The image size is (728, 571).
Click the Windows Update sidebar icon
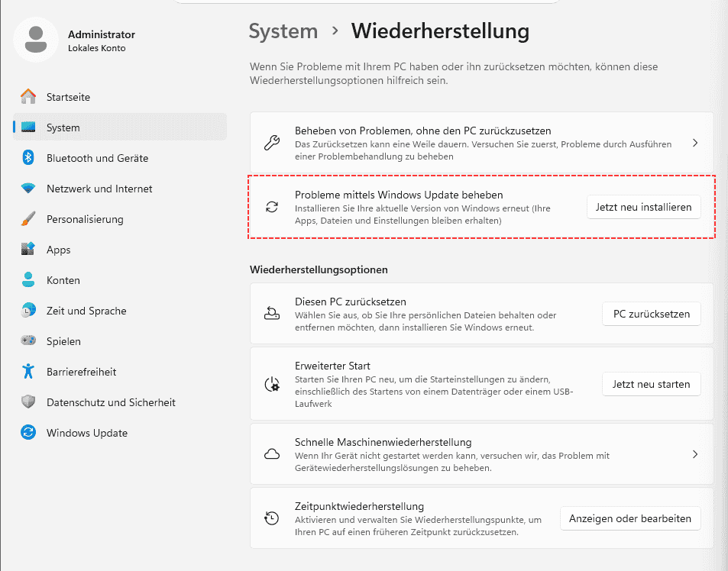click(28, 432)
